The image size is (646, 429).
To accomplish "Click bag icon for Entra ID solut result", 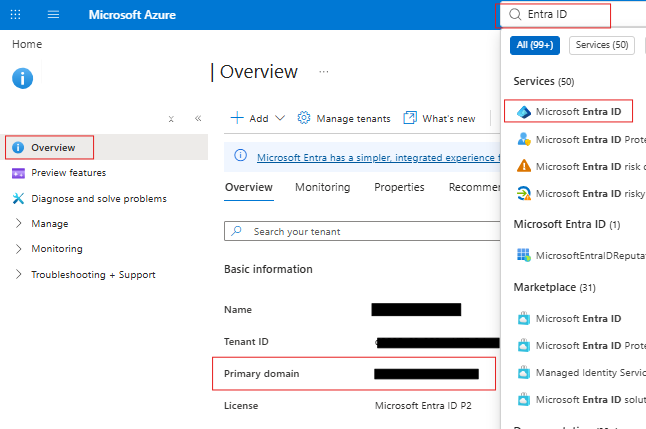I will point(524,399).
